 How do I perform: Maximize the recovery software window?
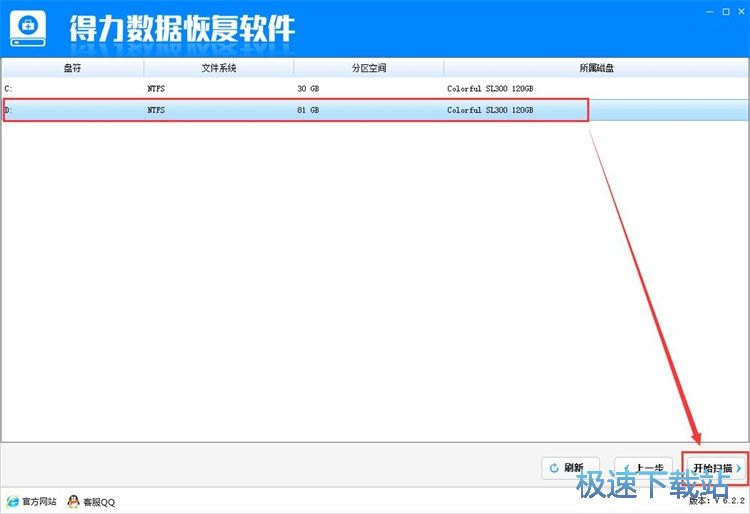click(726, 11)
